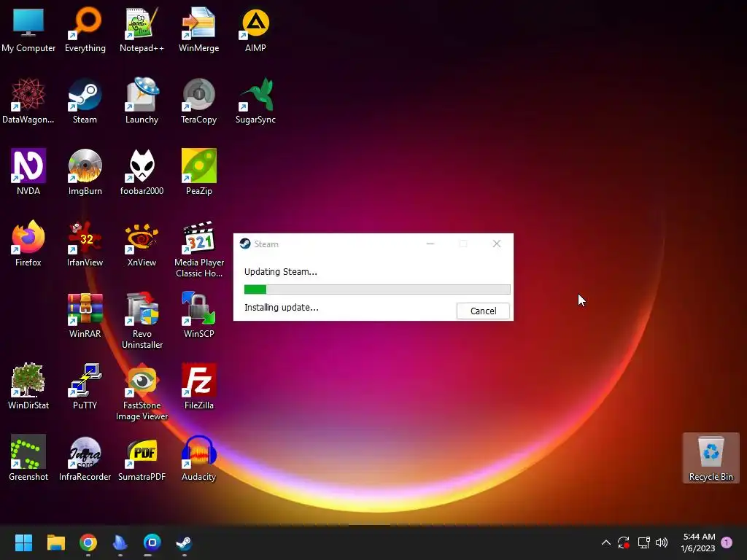The width and height of the screenshot is (747, 560).
Task: Click the Steam logo in dialog title bar
Action: [245, 244]
